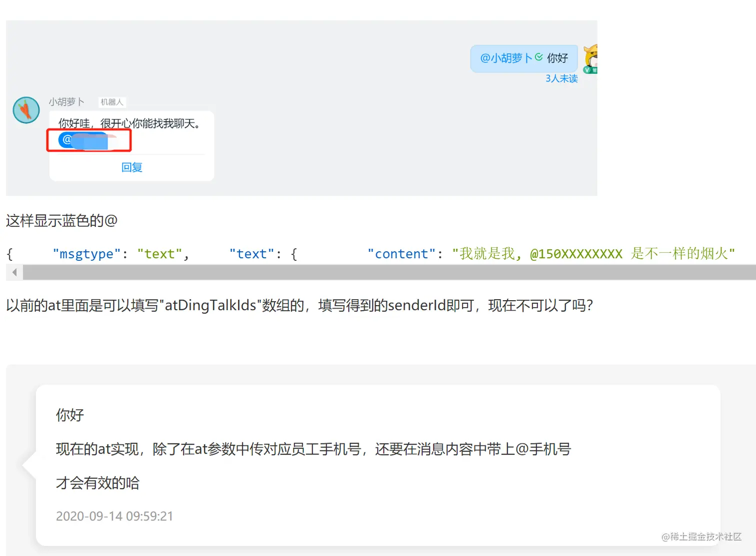
Task: Click the horizontal scrollbar track under code block
Action: pyautogui.click(x=389, y=272)
